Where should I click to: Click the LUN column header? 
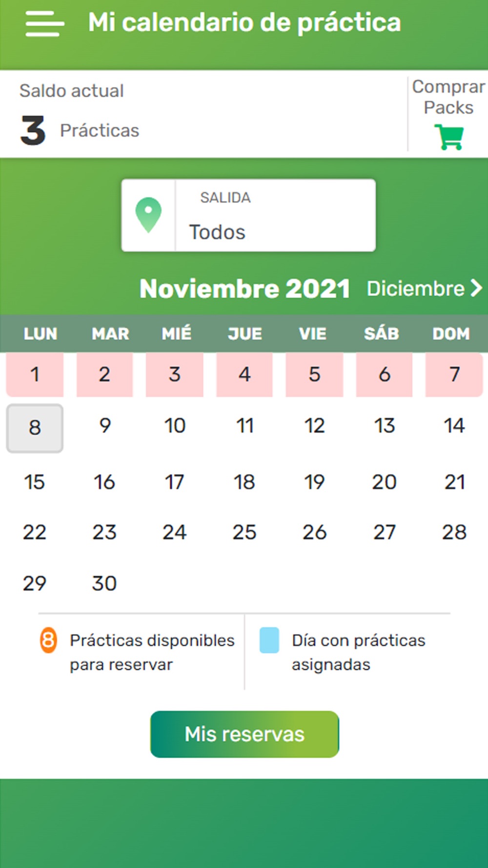(41, 334)
